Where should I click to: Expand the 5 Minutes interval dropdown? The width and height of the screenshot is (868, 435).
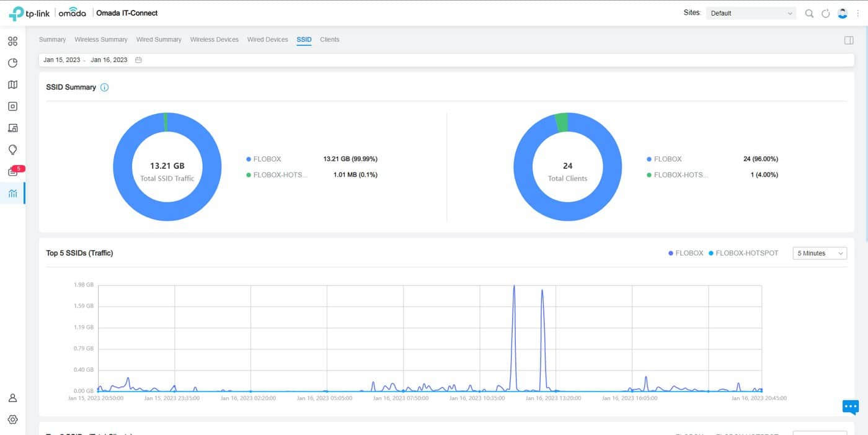(820, 253)
